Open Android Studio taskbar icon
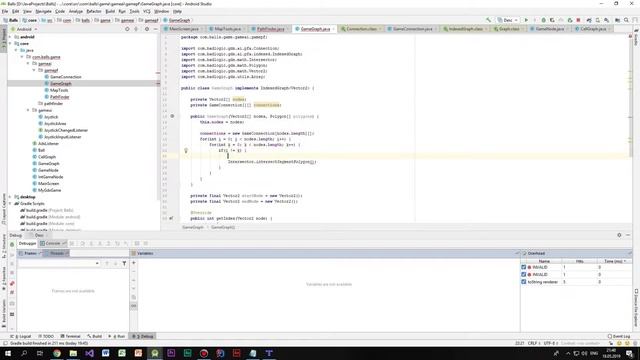Image resolution: width=640 pixels, height=360 pixels. coord(155,353)
